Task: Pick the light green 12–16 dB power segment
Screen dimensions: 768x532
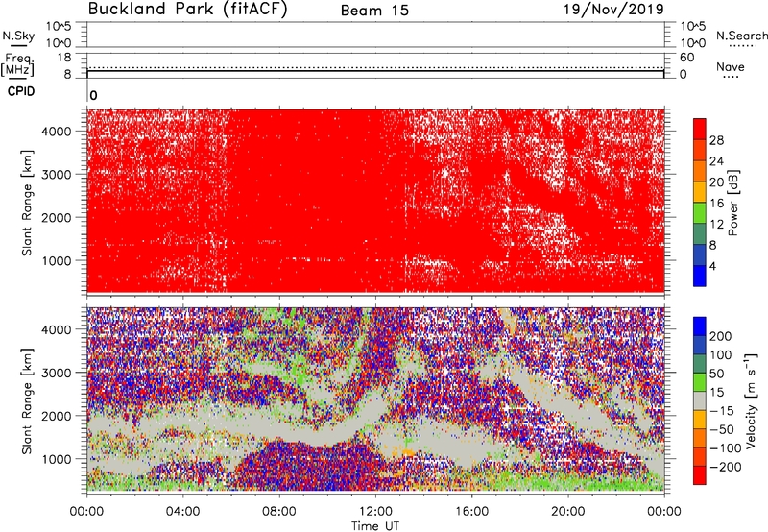Action: point(700,213)
